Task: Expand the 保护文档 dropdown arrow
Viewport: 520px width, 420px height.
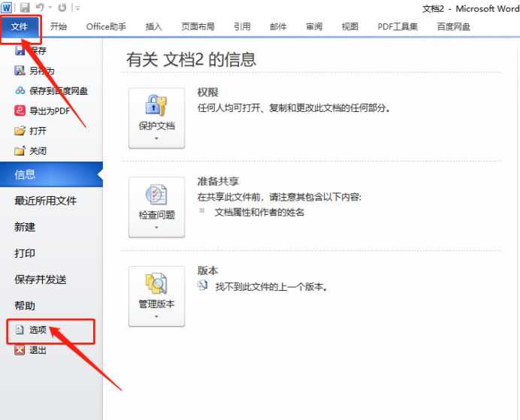Action: coord(156,138)
